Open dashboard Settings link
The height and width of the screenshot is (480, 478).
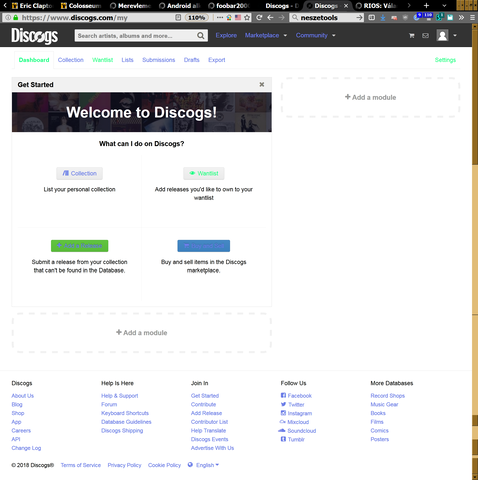(445, 60)
